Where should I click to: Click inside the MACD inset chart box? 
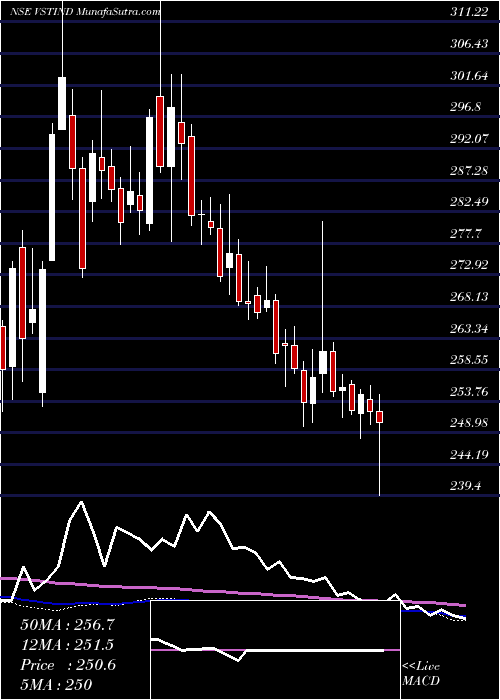coord(275,650)
